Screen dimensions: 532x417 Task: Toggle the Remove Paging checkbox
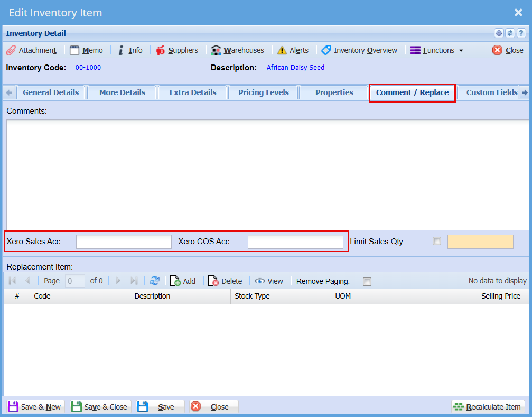(367, 282)
